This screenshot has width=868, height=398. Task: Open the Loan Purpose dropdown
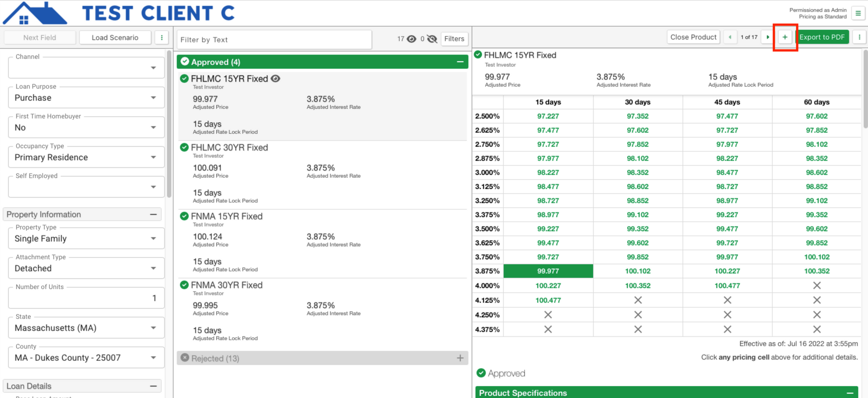[x=86, y=98]
